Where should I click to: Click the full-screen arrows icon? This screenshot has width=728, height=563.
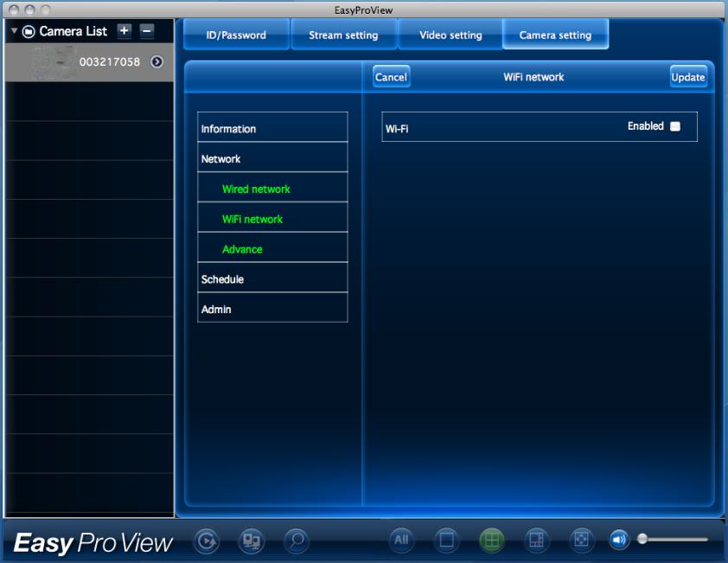pyautogui.click(x=581, y=540)
